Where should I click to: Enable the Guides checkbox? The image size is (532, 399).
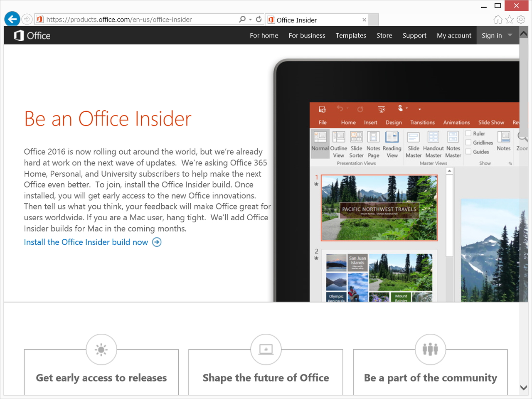click(x=469, y=151)
